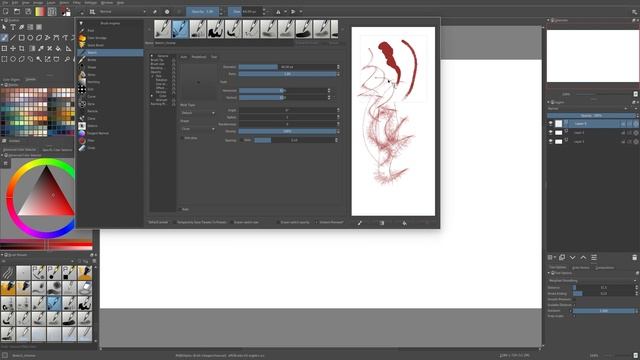
Task: Hide Layer 2 with eye icon
Action: pyautogui.click(x=551, y=132)
